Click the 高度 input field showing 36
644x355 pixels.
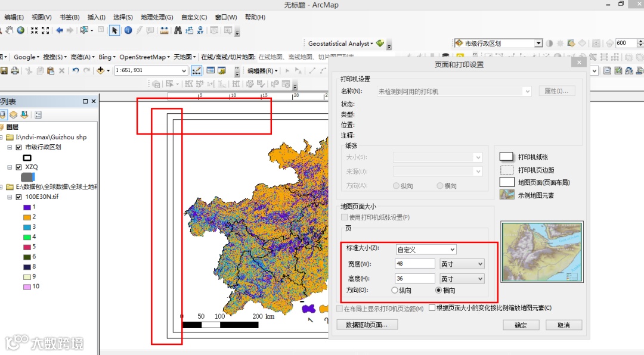[x=415, y=279]
